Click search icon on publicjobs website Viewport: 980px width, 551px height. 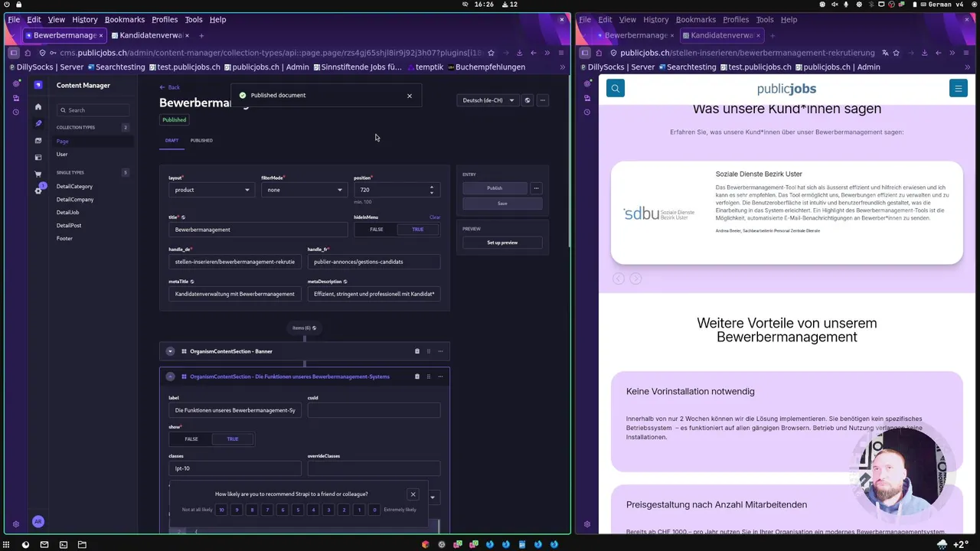pos(616,89)
